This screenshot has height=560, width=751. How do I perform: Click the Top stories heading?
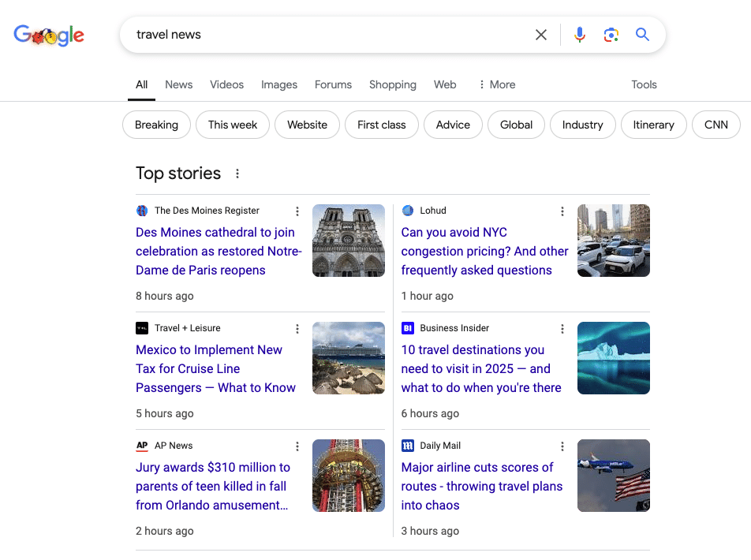178,174
